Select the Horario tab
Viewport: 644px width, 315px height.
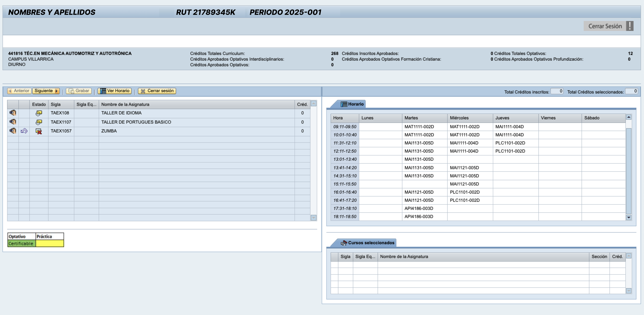(x=352, y=104)
